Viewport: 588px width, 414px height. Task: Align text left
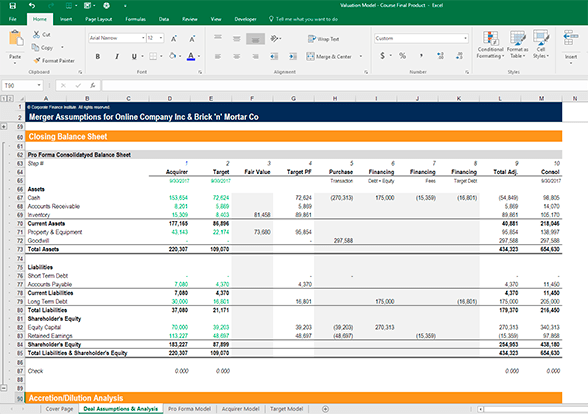click(218, 57)
